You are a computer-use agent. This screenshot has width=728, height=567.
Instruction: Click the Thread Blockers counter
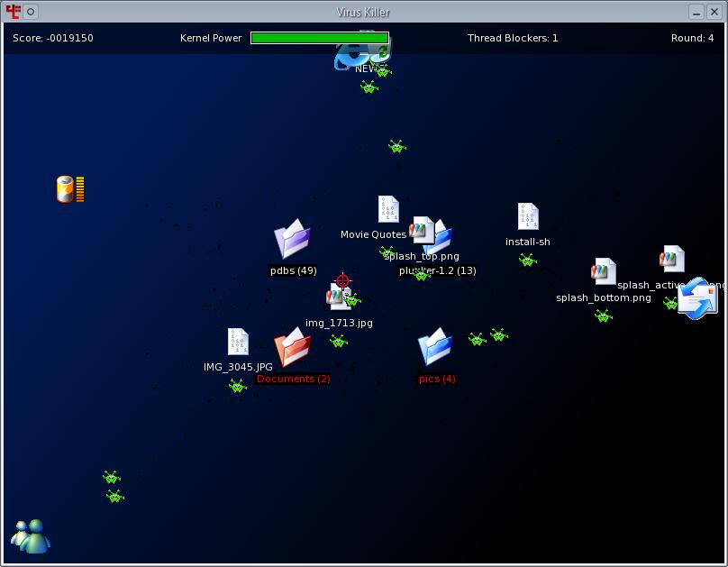[x=512, y=38]
